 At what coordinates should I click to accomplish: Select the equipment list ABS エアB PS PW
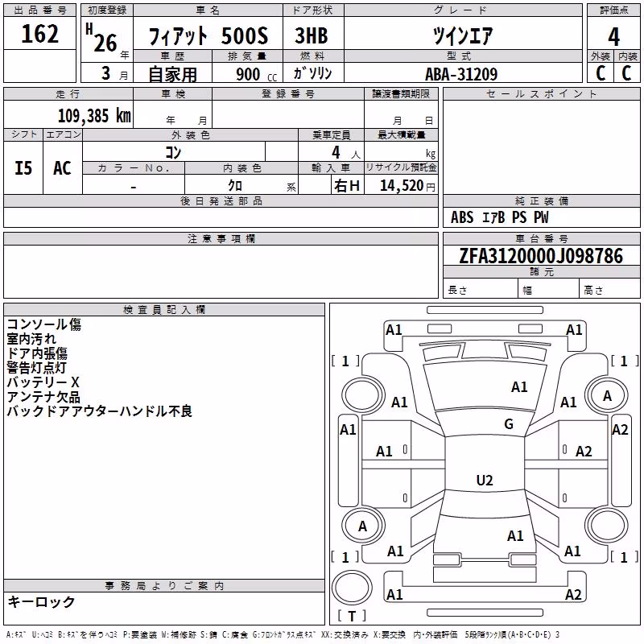click(x=499, y=217)
